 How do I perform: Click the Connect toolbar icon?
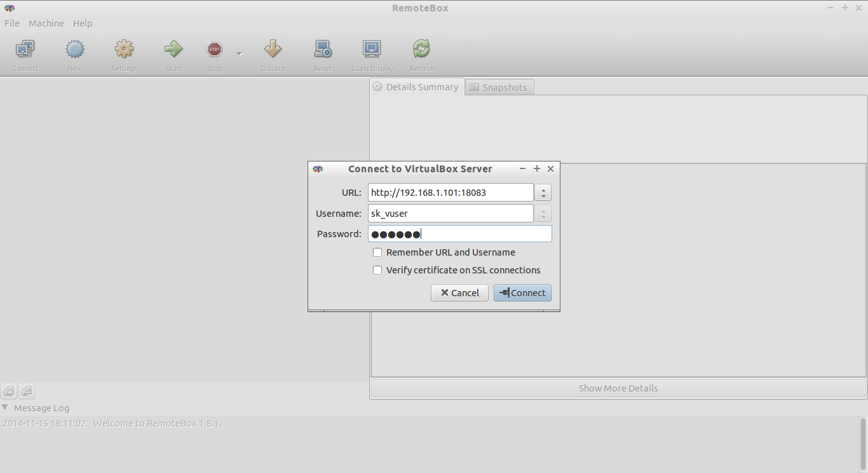25,49
